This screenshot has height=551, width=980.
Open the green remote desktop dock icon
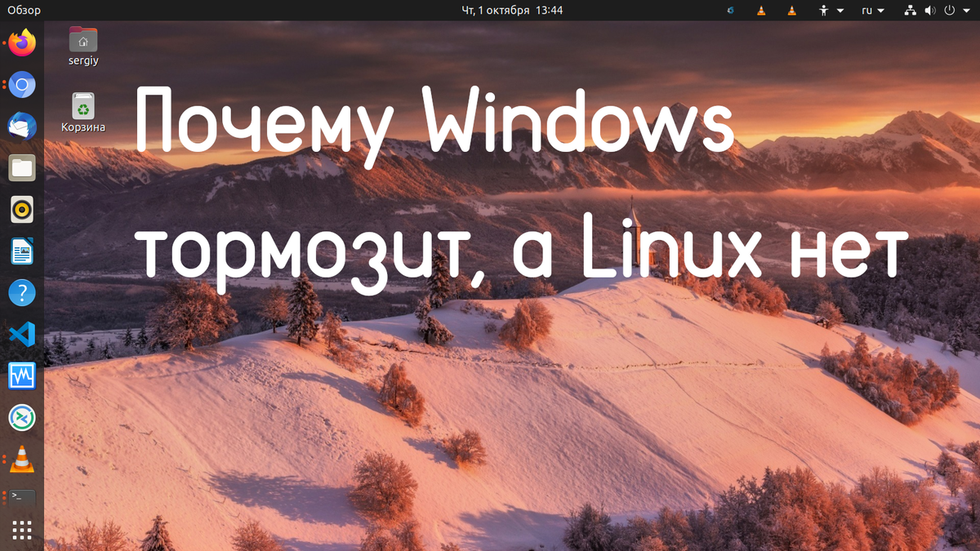(22, 418)
